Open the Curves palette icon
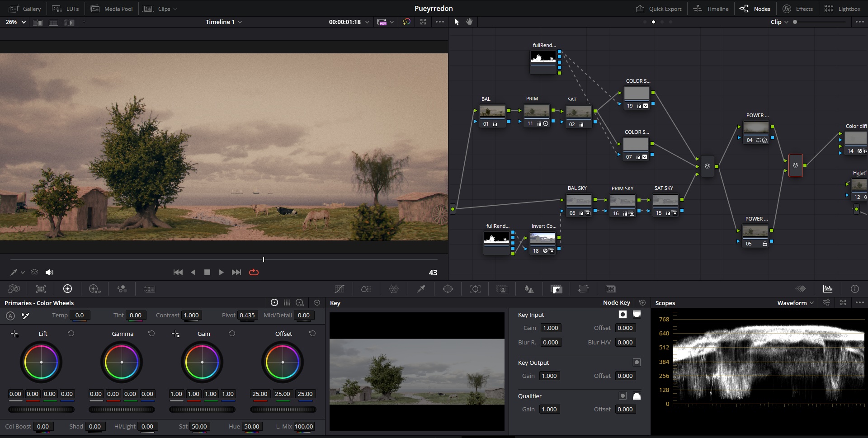The image size is (868, 438). pyautogui.click(x=340, y=289)
